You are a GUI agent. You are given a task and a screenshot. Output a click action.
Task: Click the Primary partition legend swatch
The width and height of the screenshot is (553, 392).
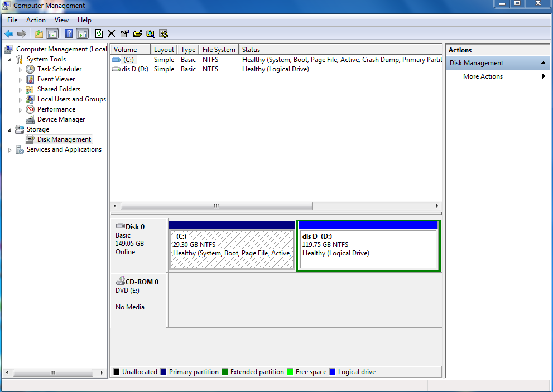tap(164, 372)
